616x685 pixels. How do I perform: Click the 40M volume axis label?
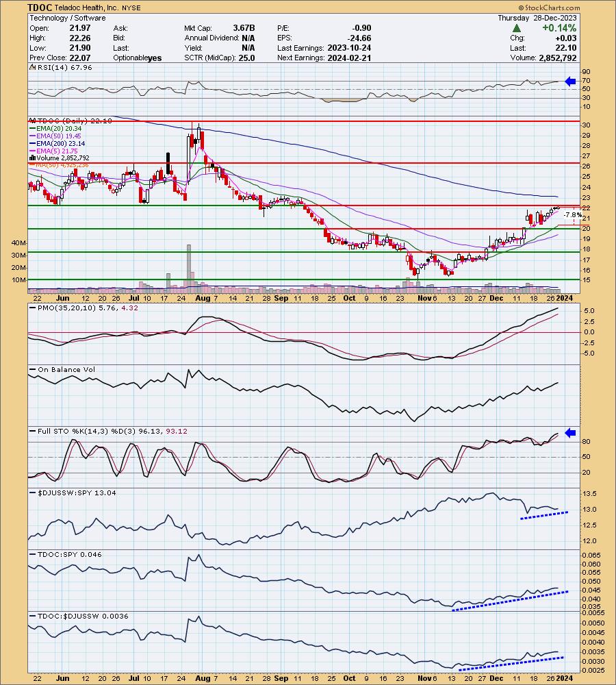click(x=18, y=242)
